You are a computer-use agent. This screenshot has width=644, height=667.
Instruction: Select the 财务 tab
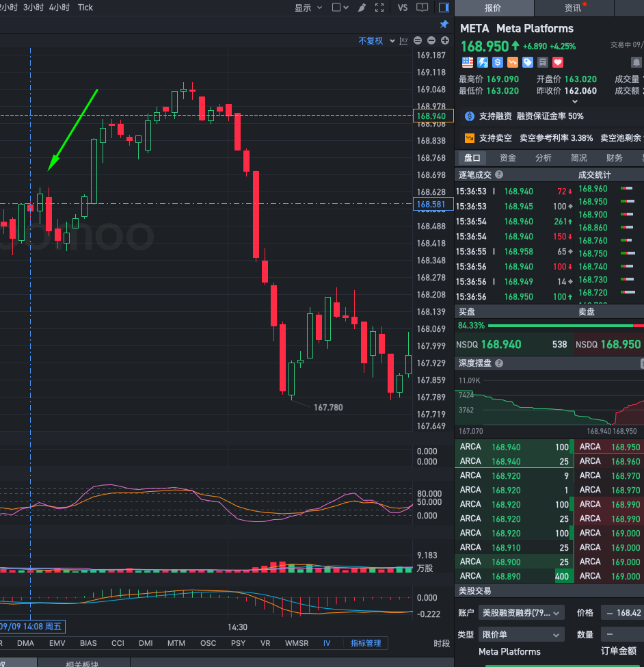(x=614, y=158)
